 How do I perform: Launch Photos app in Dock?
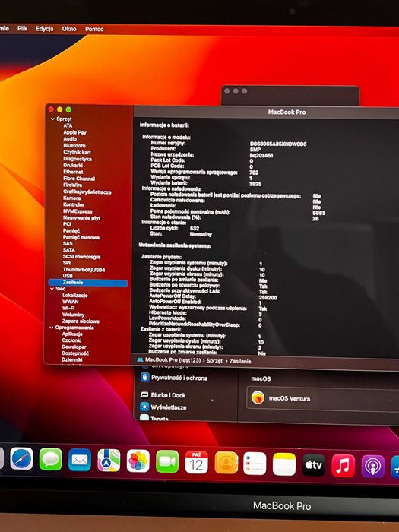(x=138, y=461)
